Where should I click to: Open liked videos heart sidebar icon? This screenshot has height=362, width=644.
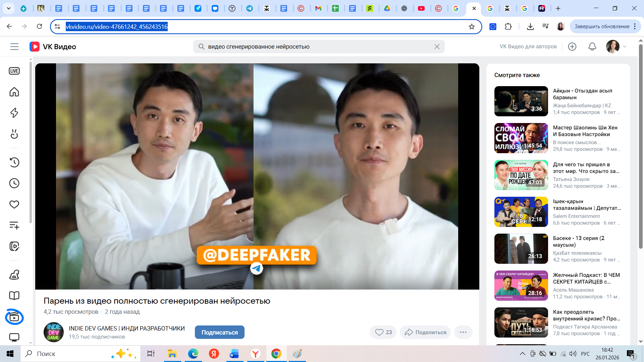pos(14,204)
